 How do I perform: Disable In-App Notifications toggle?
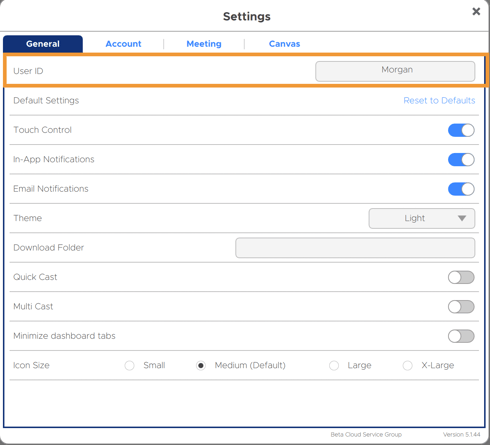click(x=461, y=160)
